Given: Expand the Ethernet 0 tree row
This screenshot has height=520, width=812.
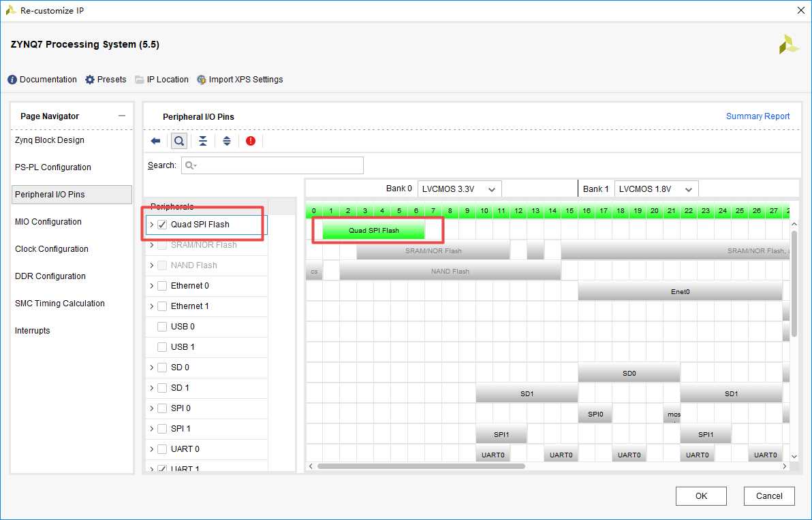Looking at the screenshot, I should click(x=152, y=286).
